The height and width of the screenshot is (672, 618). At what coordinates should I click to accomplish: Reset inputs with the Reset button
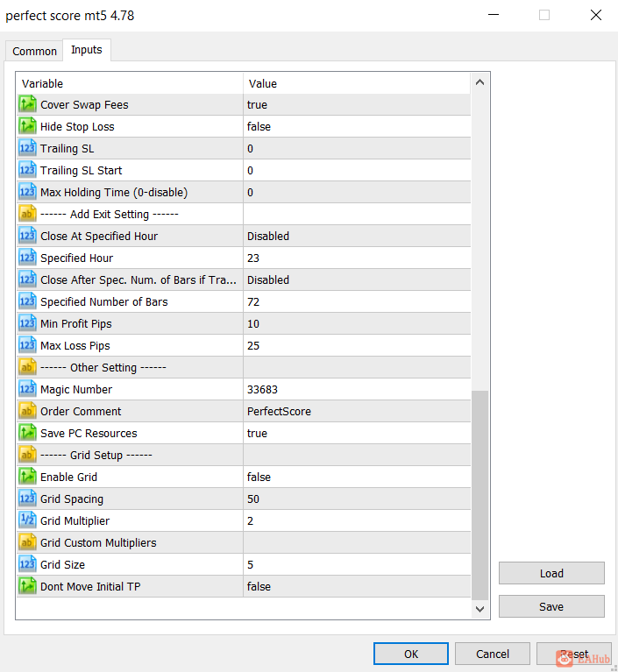coord(574,654)
